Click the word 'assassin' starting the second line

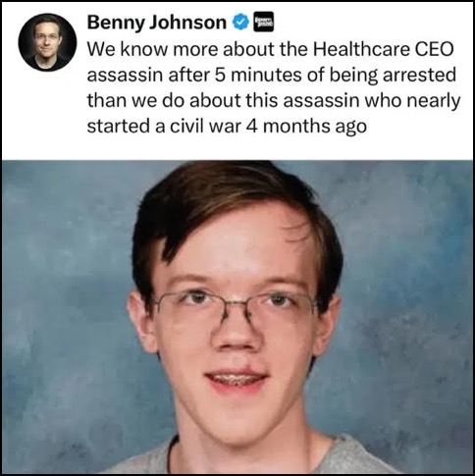(x=125, y=75)
